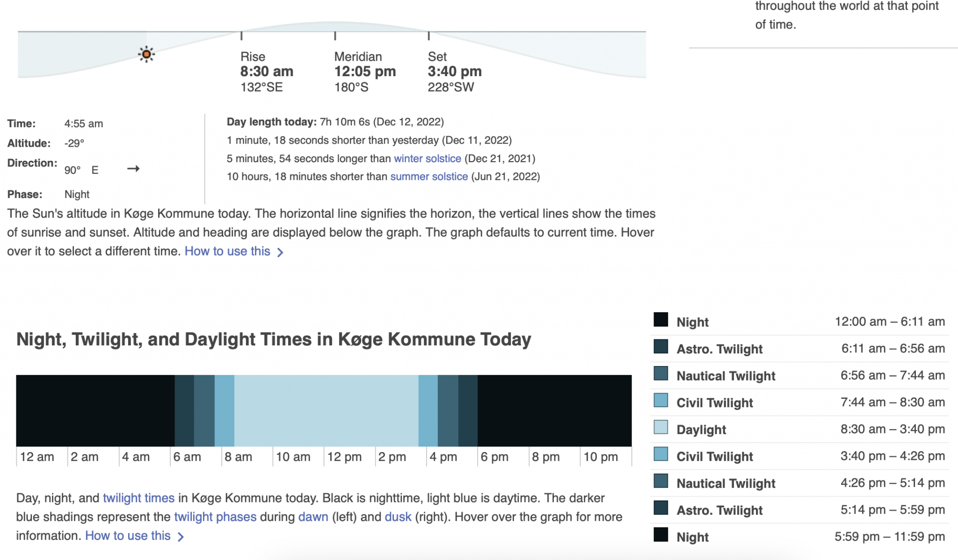Viewport: 958px width, 560px height.
Task: Click Day length today 7h 10m 6s text
Action: tap(335, 122)
